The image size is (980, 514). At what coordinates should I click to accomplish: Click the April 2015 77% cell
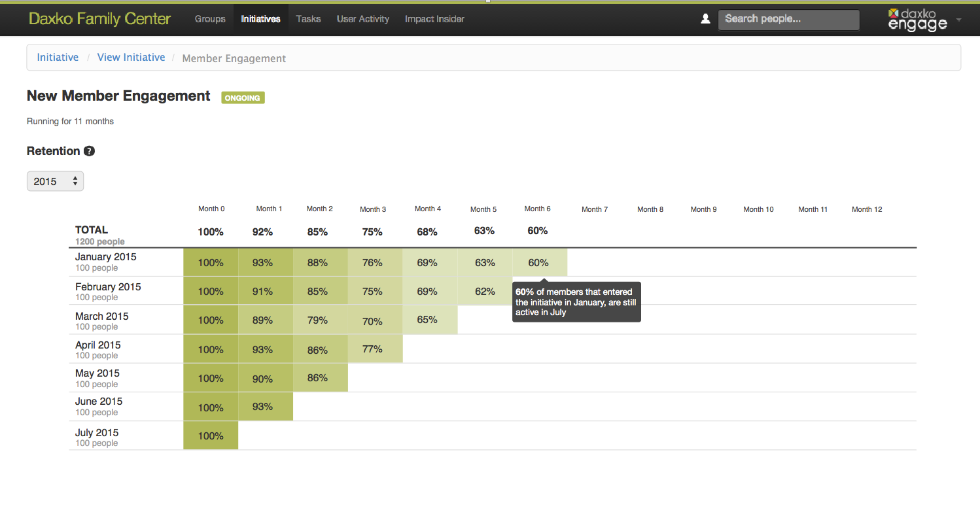coord(375,349)
